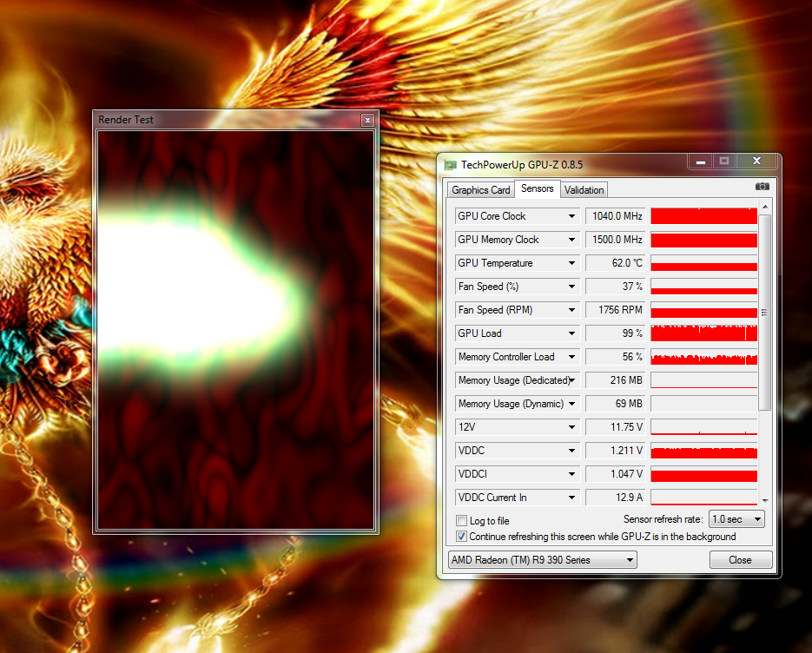
Task: Select the Sensors tab
Action: (x=537, y=188)
